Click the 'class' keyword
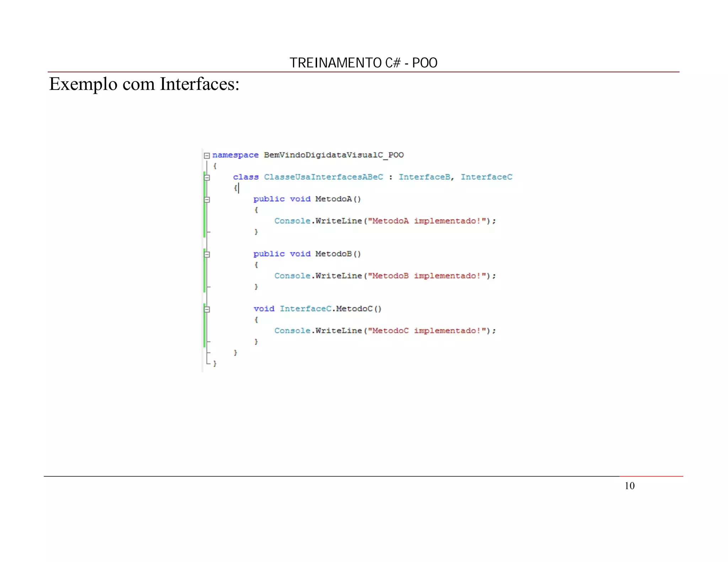This screenshot has width=728, height=562. 246,177
